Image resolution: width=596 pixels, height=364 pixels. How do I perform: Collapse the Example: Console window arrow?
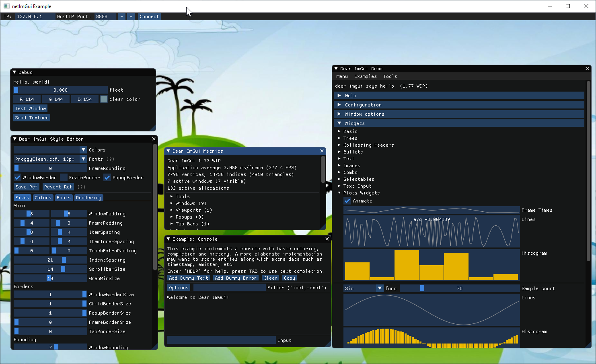[x=169, y=239]
